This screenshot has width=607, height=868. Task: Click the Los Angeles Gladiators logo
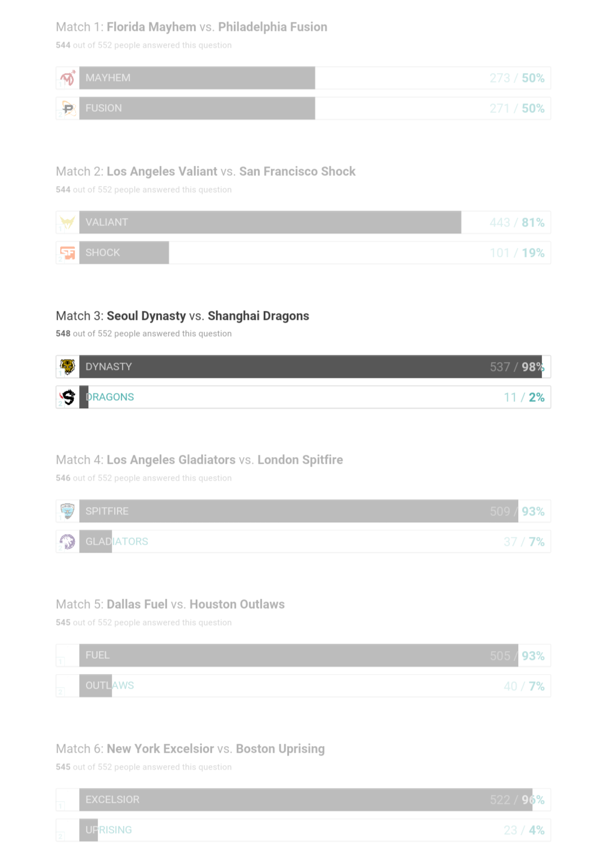(67, 541)
